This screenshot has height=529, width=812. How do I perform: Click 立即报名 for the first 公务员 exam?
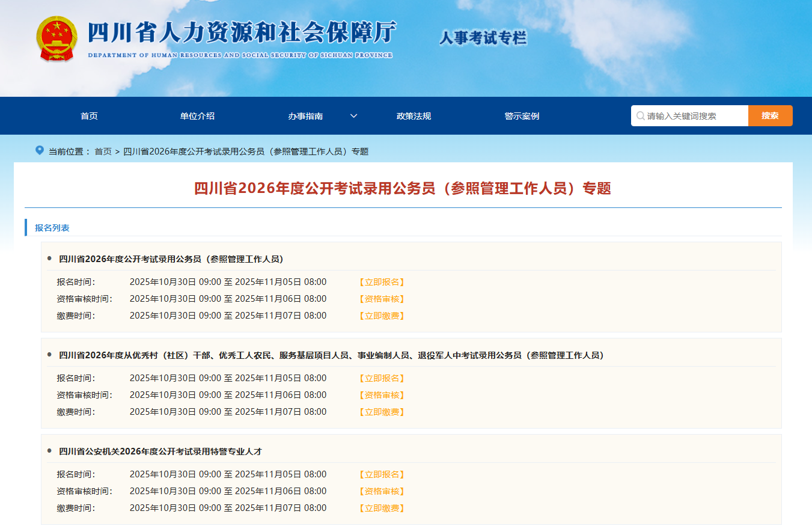point(382,282)
